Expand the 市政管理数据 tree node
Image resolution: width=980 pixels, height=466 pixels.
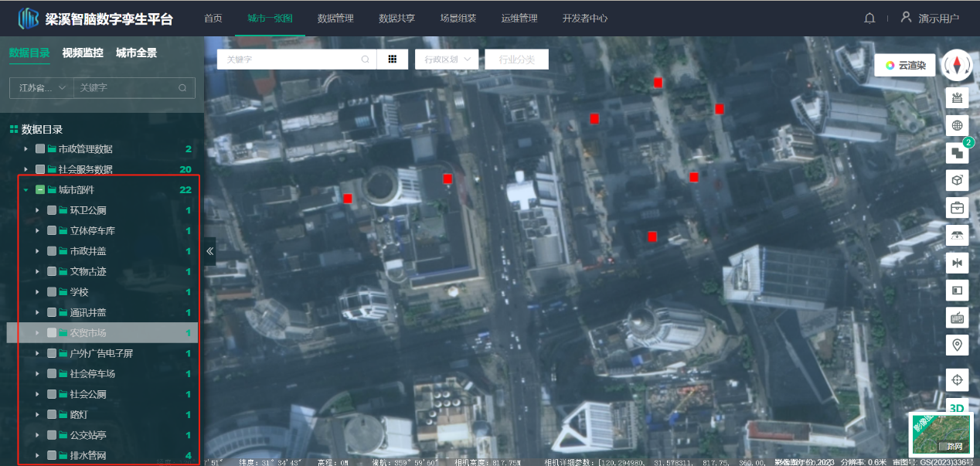tap(26, 149)
